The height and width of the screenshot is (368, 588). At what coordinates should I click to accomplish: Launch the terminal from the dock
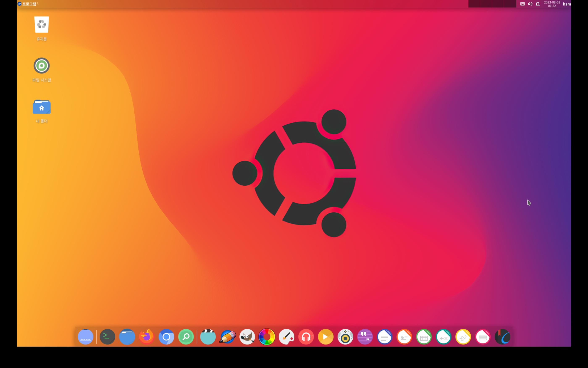point(107,337)
